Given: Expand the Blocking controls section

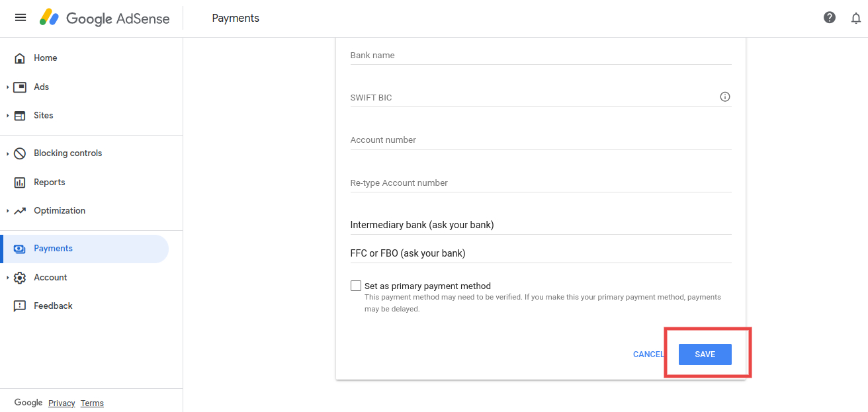Looking at the screenshot, I should pos(8,153).
